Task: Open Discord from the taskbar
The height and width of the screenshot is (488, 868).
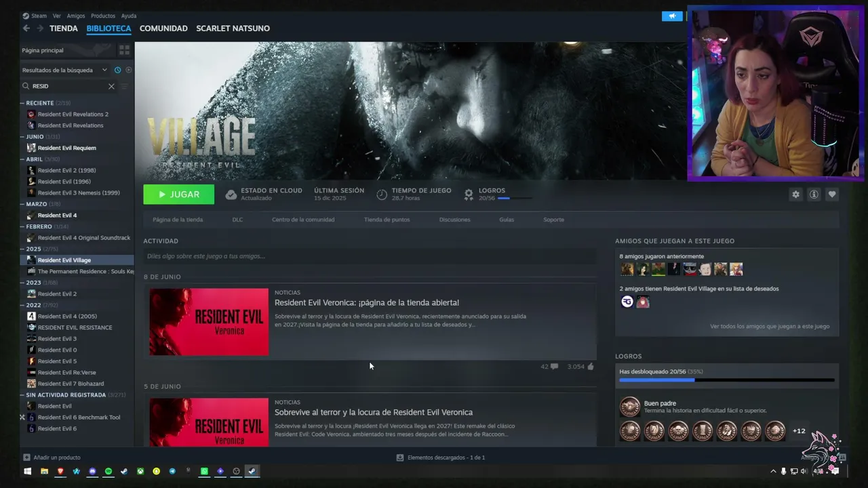Action: coord(92,471)
